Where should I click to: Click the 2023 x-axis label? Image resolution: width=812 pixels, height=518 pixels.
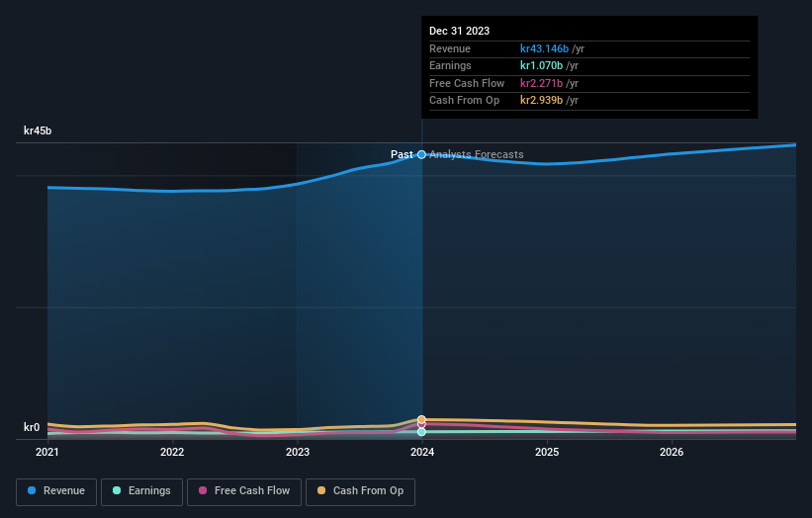[x=298, y=452]
